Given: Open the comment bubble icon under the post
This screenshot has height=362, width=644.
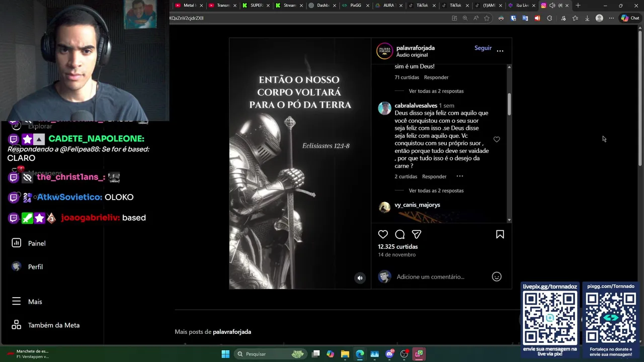Looking at the screenshot, I should click(399, 234).
